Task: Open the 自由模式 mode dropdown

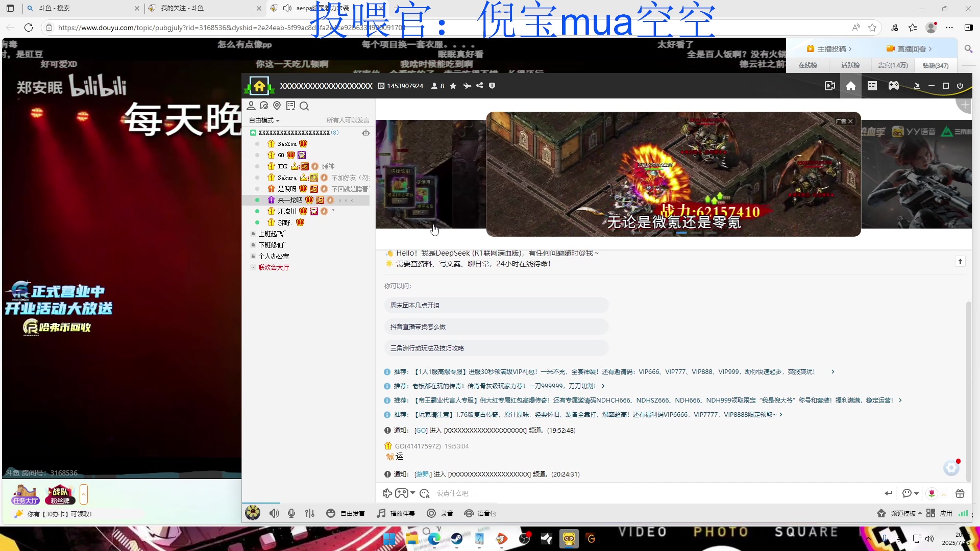Action: (x=264, y=120)
